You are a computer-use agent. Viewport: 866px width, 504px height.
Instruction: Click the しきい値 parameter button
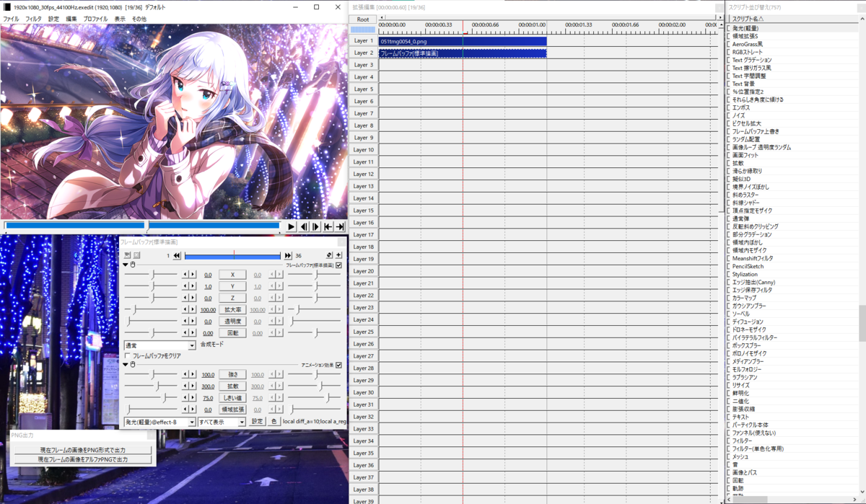pos(232,397)
